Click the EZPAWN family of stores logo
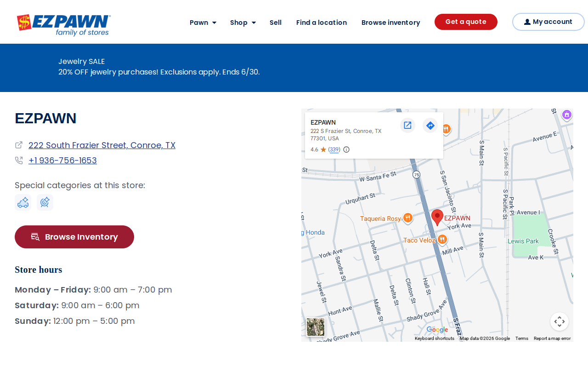 tap(63, 25)
